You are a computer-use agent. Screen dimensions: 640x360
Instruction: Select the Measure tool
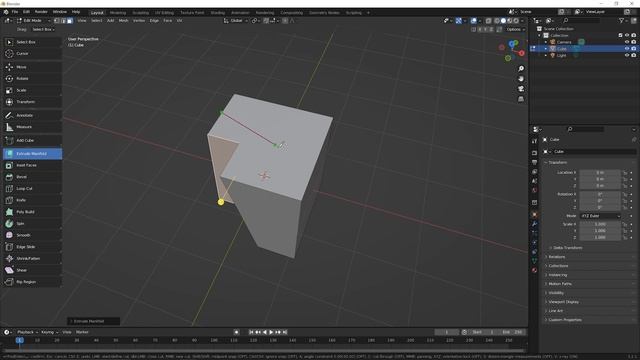click(32, 127)
